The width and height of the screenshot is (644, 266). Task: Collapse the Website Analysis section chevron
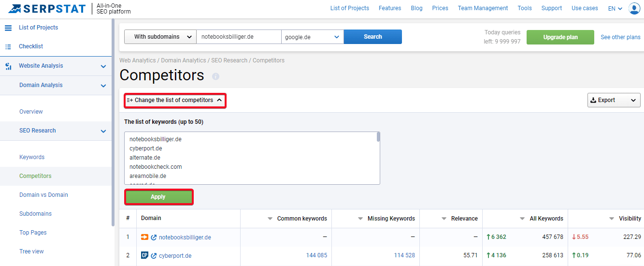103,67
